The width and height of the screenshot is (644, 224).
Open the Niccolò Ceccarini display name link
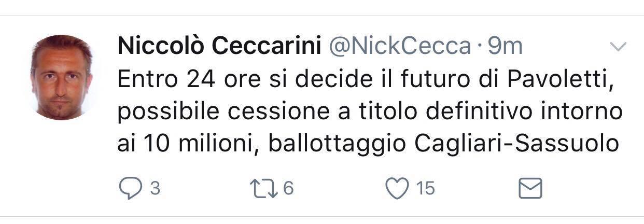click(220, 47)
